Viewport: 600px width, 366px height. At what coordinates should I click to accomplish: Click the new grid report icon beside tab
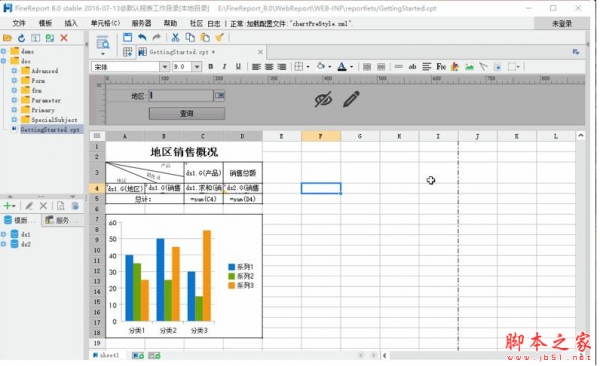coord(127,52)
